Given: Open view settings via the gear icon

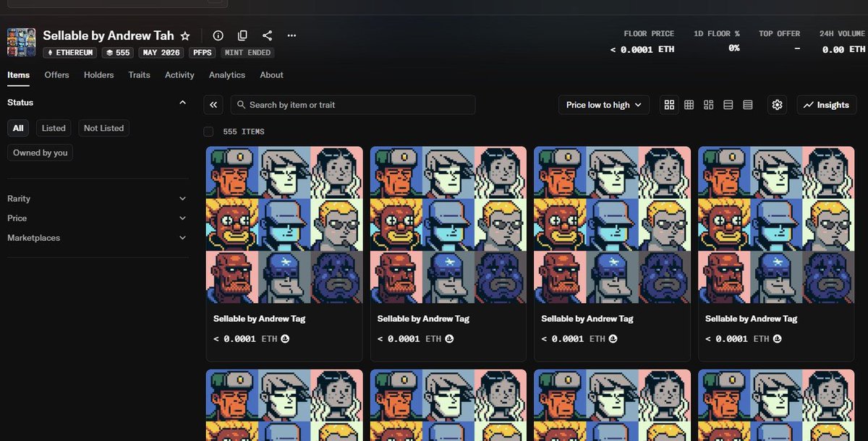Looking at the screenshot, I should coord(777,105).
